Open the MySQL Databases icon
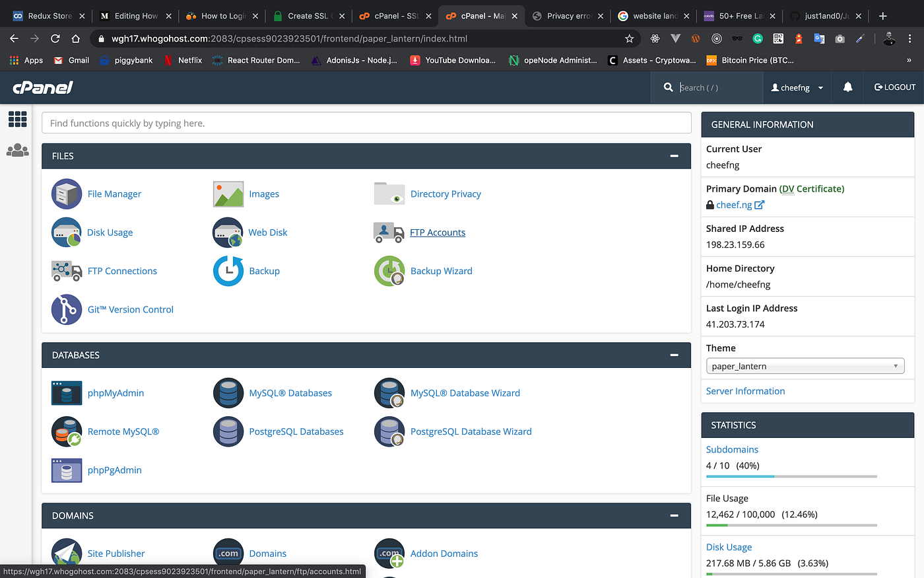Image resolution: width=924 pixels, height=578 pixels. (228, 393)
